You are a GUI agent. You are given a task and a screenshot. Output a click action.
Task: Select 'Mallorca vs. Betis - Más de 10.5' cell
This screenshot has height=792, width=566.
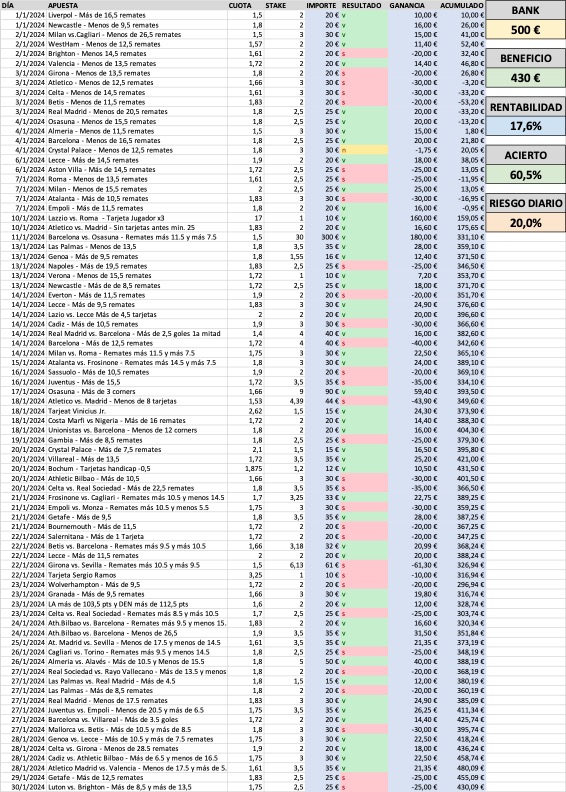click(137, 729)
